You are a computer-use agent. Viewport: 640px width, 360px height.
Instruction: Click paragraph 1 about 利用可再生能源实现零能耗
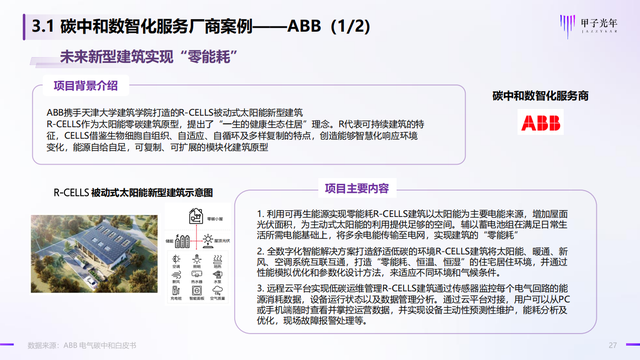[x=412, y=224]
